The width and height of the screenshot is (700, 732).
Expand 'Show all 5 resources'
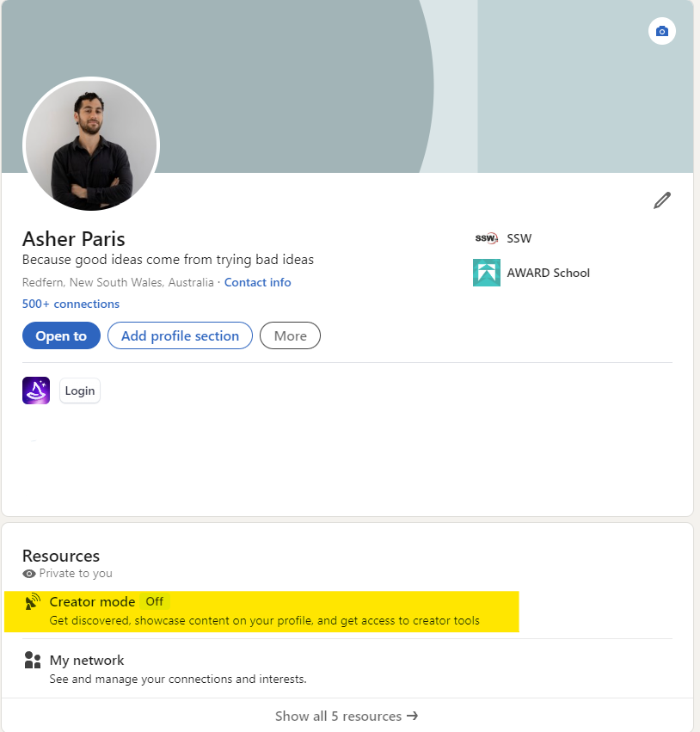pos(347,716)
